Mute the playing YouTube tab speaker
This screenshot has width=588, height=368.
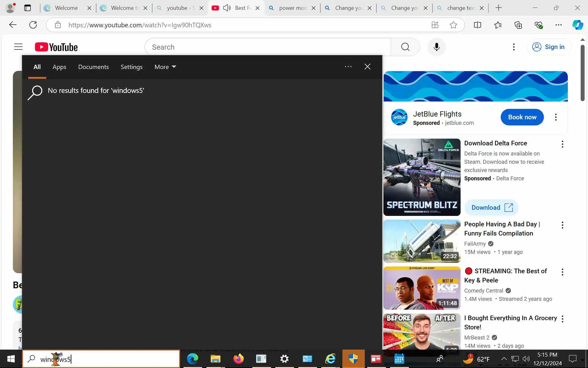[227, 8]
